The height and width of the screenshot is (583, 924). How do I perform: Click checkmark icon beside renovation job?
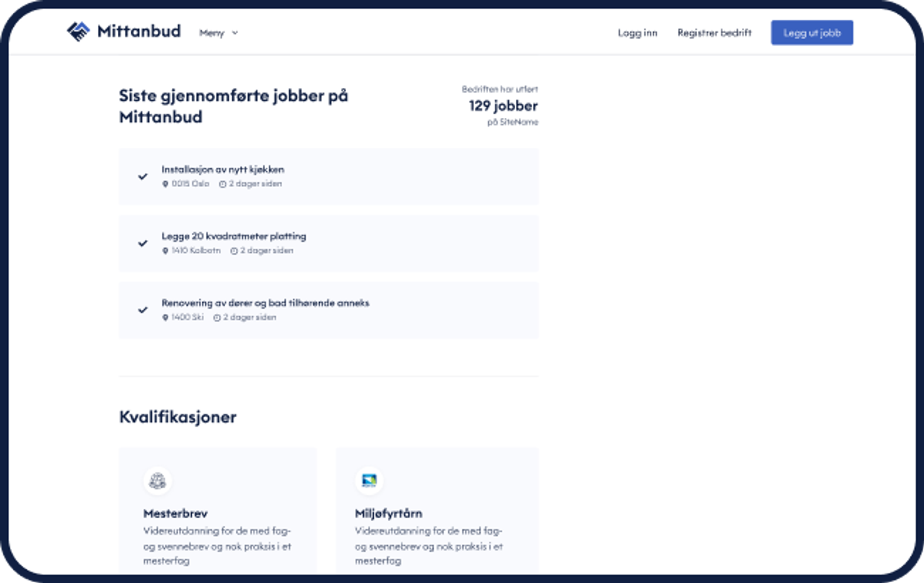tap(143, 310)
